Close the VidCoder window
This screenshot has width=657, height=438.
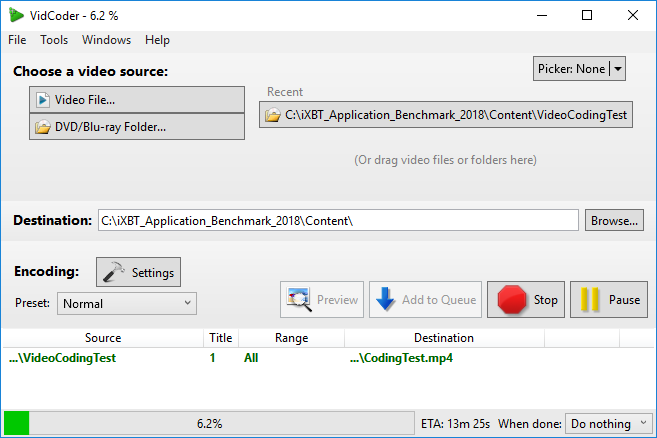click(633, 16)
